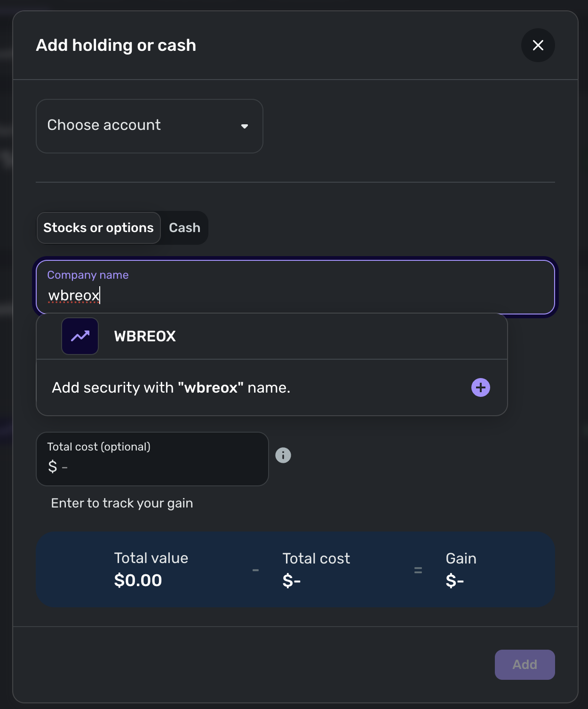
Task: Click the Total cost summary in banner
Action: (x=316, y=570)
